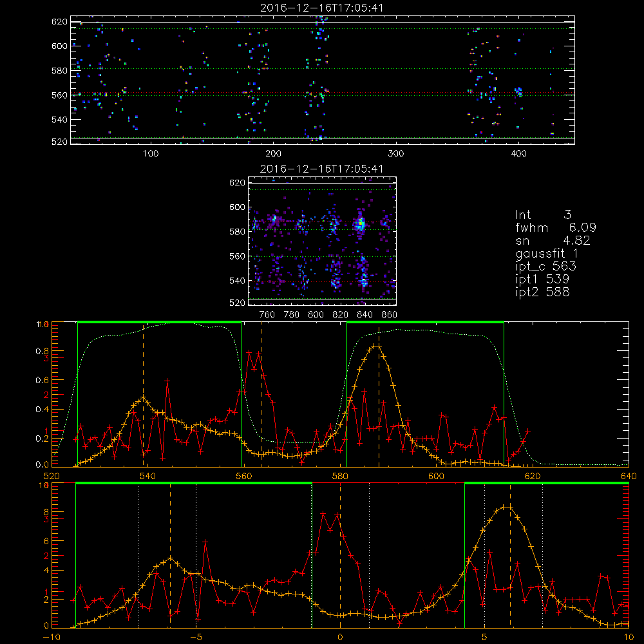Click x-axis label 860 on middle image
This screenshot has width=644, height=644.
point(389,315)
